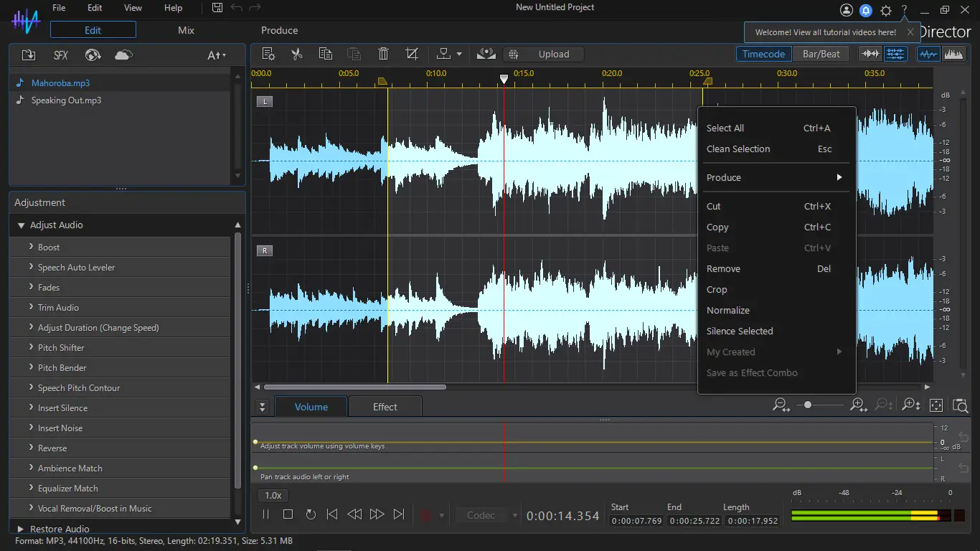Expand the Boost adjustment option
This screenshot has height=551, width=980.
point(49,247)
